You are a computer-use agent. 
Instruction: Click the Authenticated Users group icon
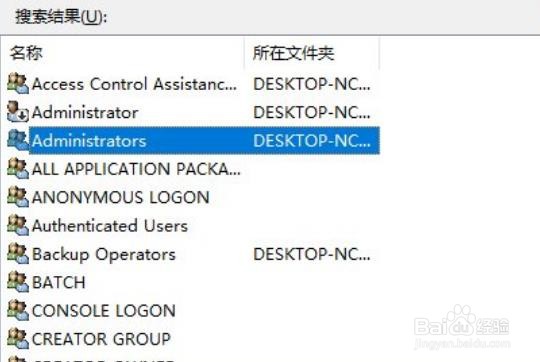(18, 226)
